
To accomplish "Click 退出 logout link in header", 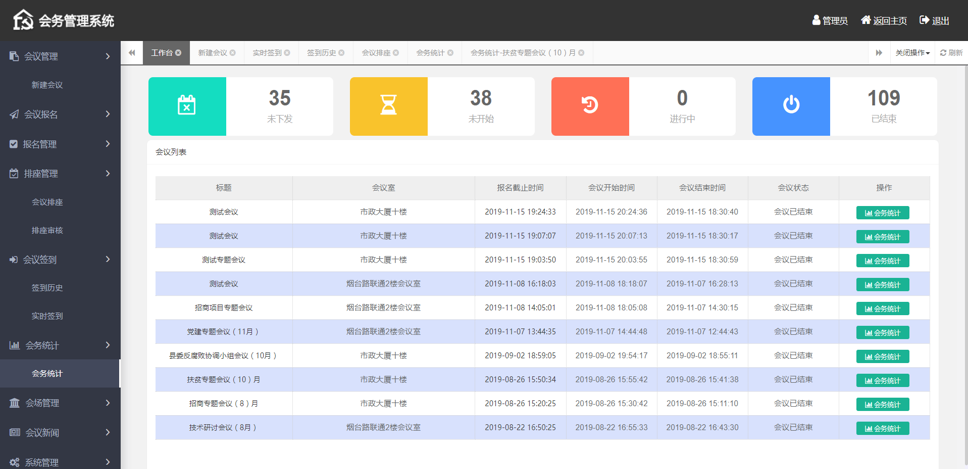I will click(x=935, y=21).
